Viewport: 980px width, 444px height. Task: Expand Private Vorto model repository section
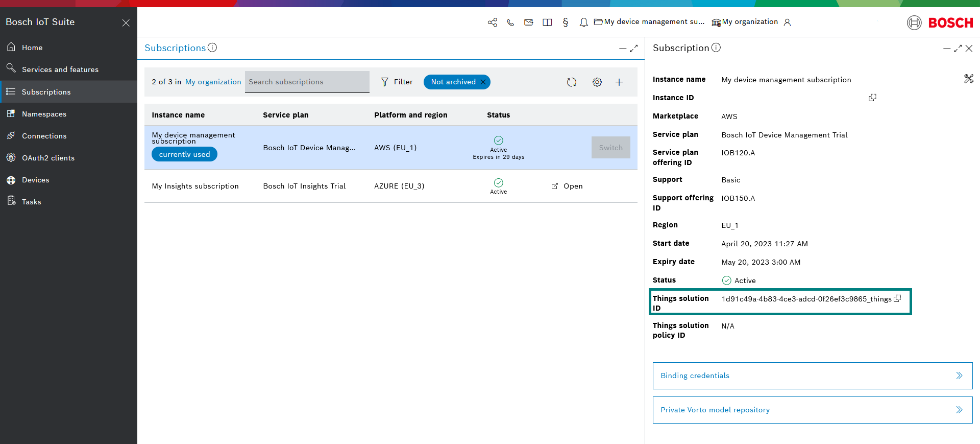pos(813,410)
